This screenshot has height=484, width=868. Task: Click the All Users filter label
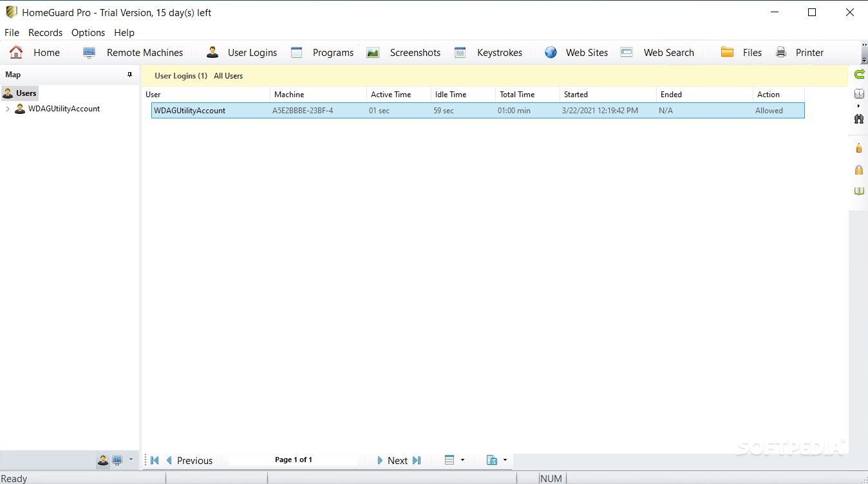click(x=229, y=76)
